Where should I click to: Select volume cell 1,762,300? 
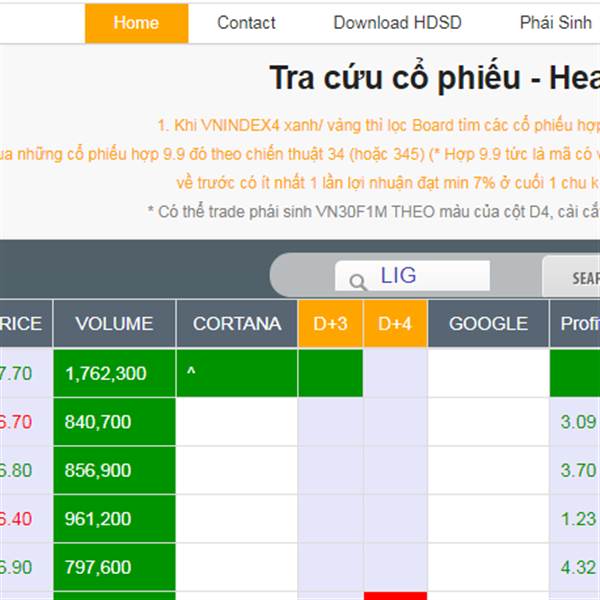pos(114,373)
